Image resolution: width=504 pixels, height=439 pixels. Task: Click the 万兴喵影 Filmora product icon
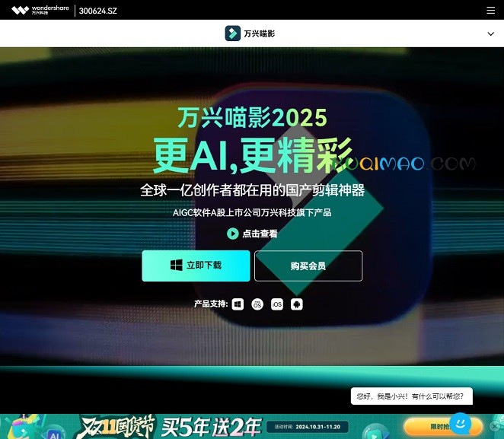(232, 33)
